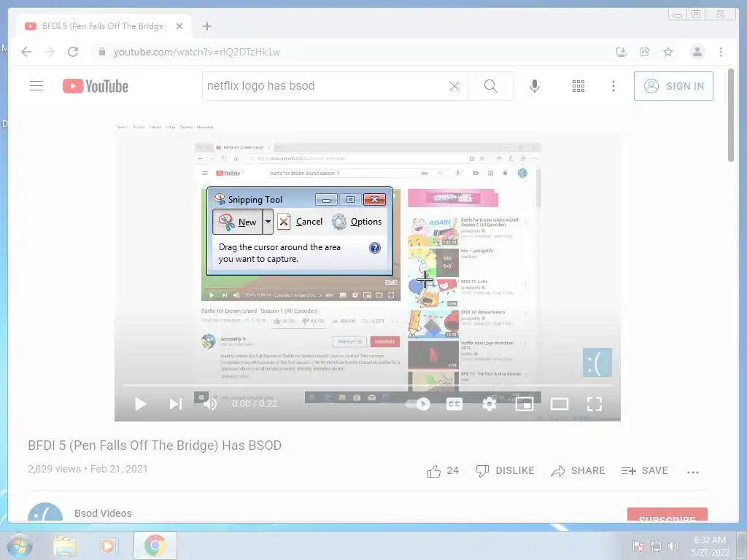Open the YouTube hamburger guide menu

[x=36, y=86]
